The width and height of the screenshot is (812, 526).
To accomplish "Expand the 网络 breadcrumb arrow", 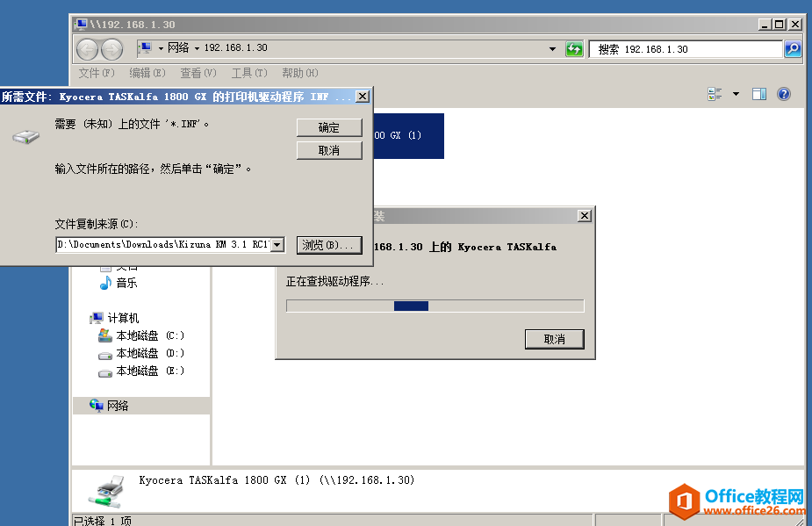I will pos(197,48).
